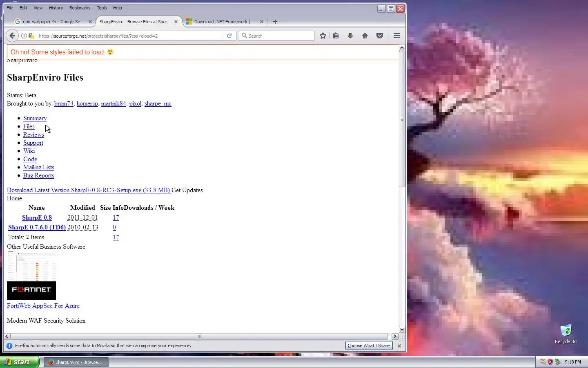This screenshot has height=368, width=588.
Task: Reload the page with the refresh icon
Action: [229, 36]
